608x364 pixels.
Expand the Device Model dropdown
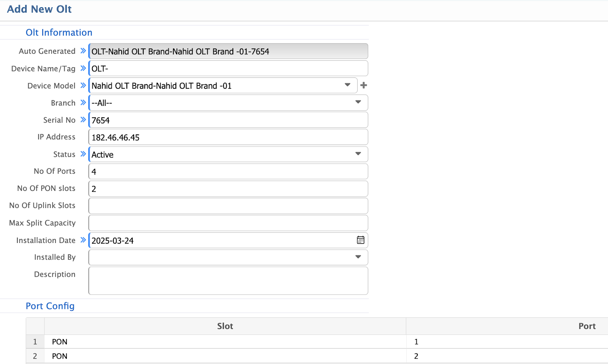point(347,85)
